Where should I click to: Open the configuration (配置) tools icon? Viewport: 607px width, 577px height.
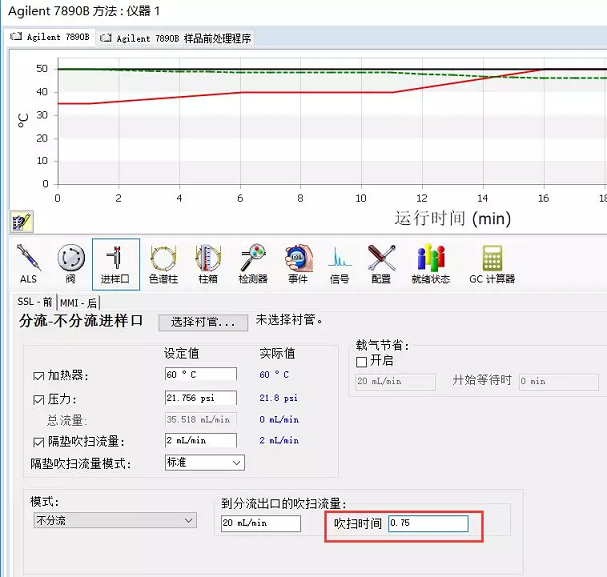click(x=381, y=264)
